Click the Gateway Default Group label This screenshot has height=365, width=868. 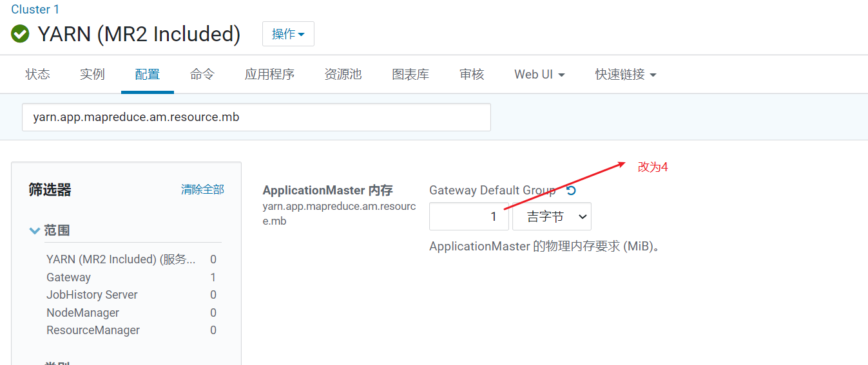coord(492,191)
